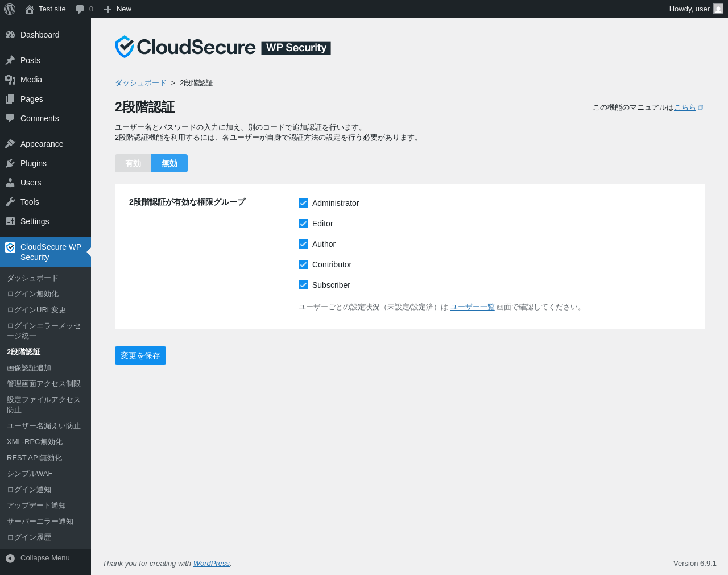Go to the シンプルWAF submenu page
Screen dimensions: 728x575
[x=30, y=474]
